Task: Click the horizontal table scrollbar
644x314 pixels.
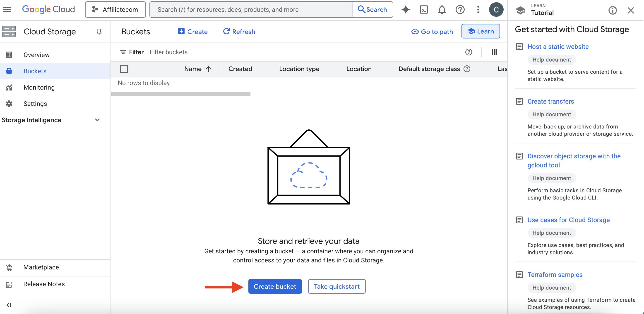Action: (x=180, y=94)
